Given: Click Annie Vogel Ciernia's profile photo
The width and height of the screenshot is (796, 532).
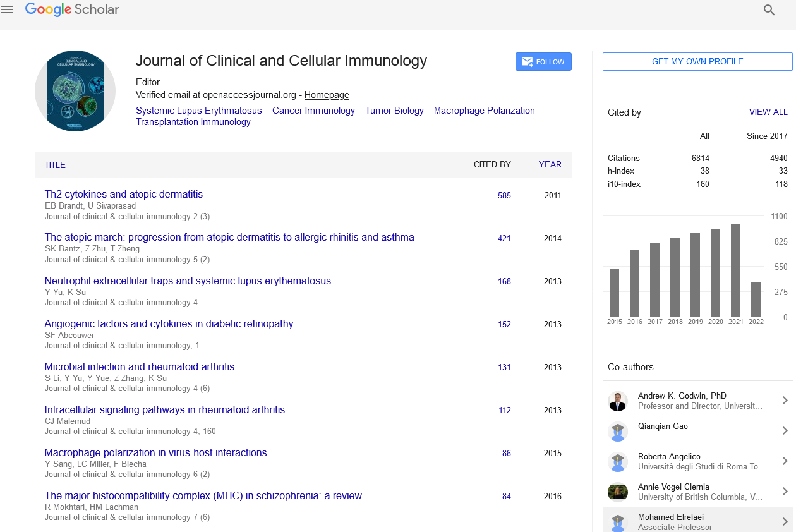Looking at the screenshot, I should pyautogui.click(x=617, y=492).
